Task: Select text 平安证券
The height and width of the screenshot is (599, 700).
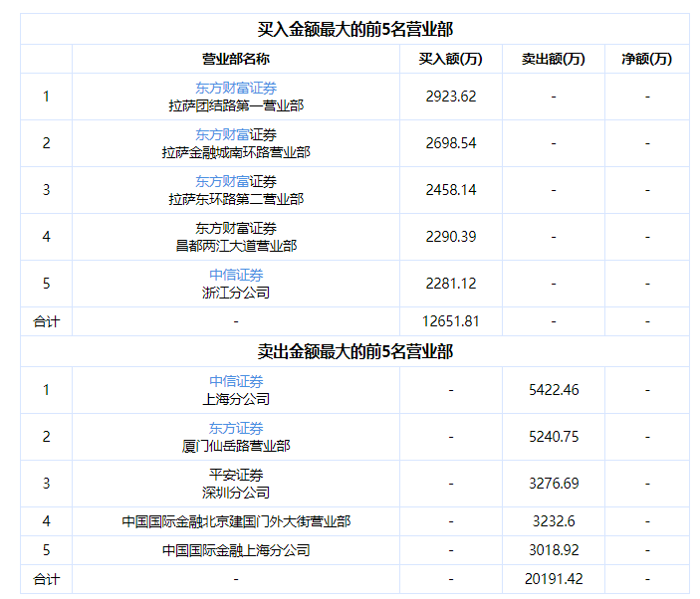Action: click(236, 475)
